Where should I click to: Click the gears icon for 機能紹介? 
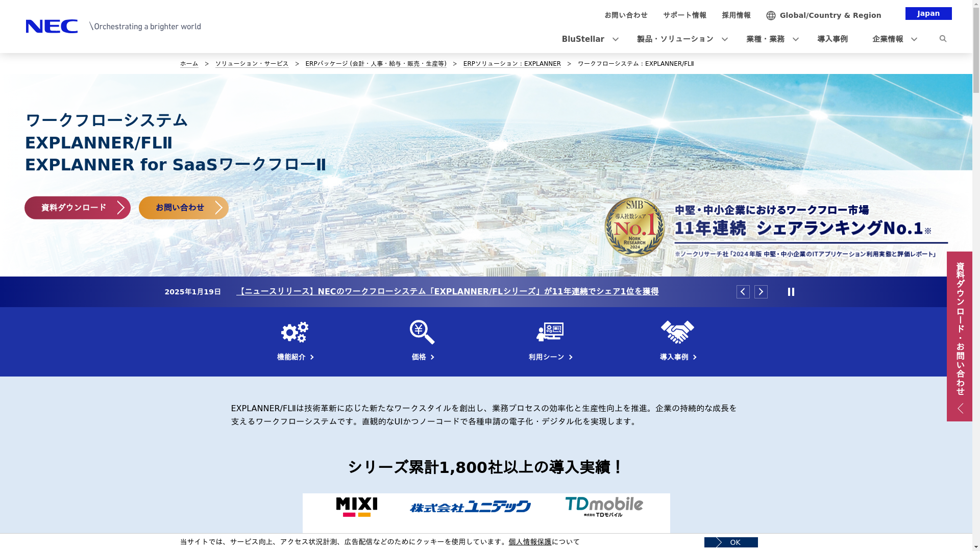click(295, 332)
